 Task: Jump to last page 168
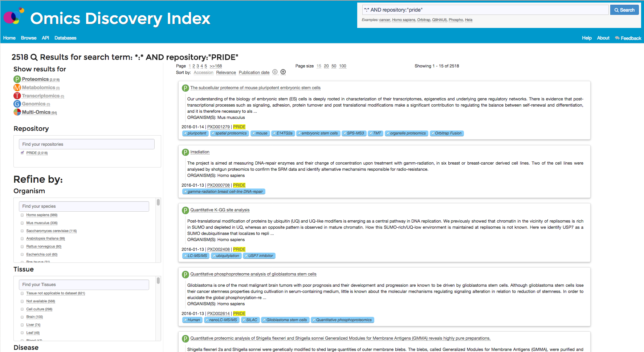(x=216, y=66)
